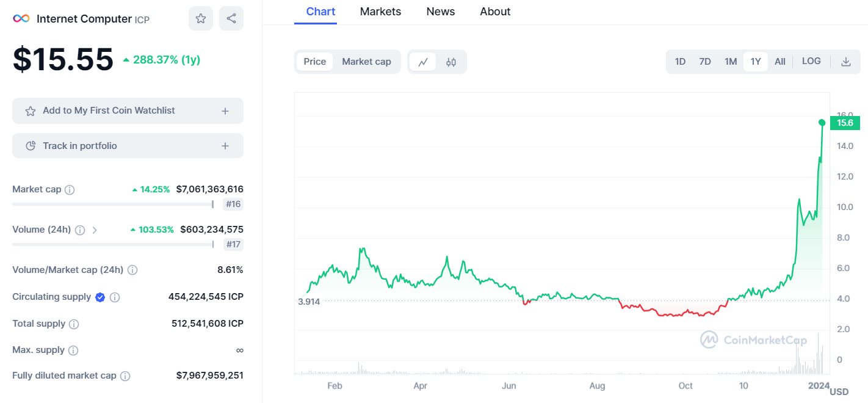Open Fully diluted market cap info icon
868x403 pixels.
(125, 376)
